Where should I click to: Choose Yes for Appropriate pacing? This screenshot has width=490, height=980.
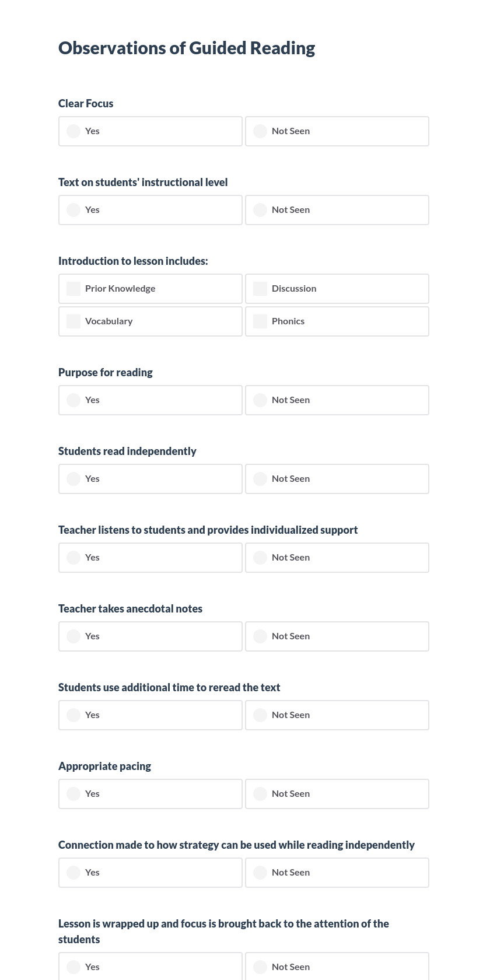(73, 794)
